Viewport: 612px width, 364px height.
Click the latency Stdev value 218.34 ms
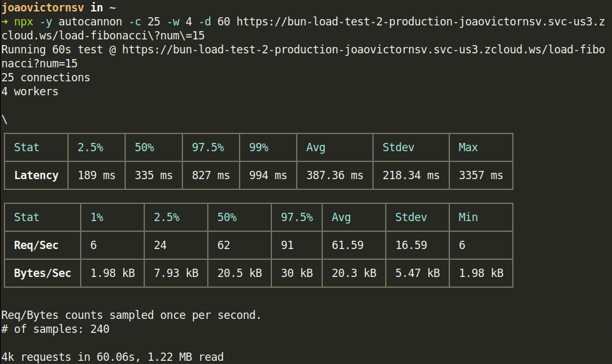click(411, 175)
